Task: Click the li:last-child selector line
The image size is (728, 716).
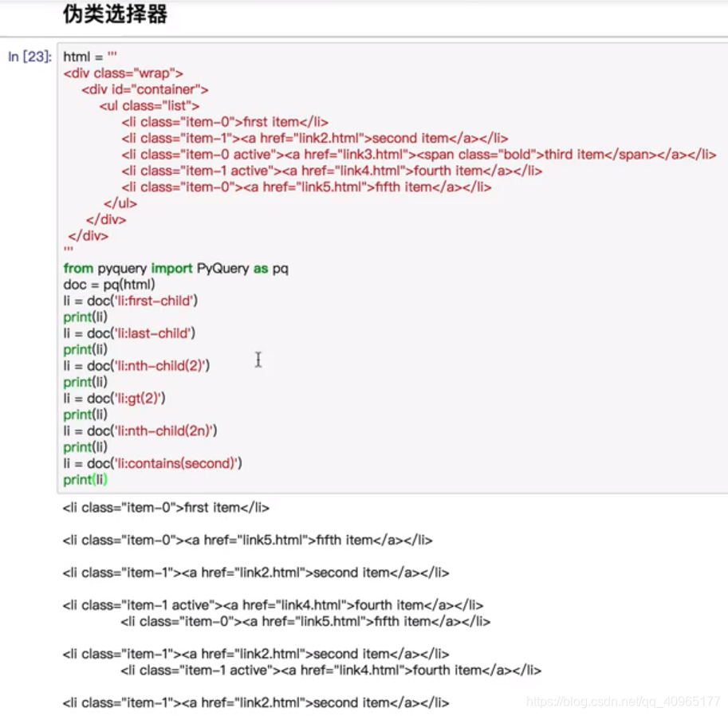Action: 129,333
